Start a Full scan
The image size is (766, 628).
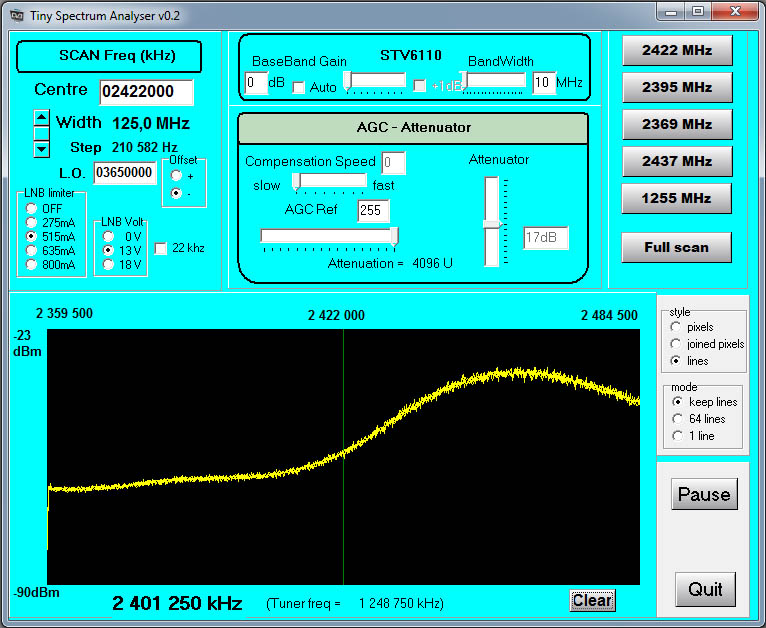click(x=676, y=247)
